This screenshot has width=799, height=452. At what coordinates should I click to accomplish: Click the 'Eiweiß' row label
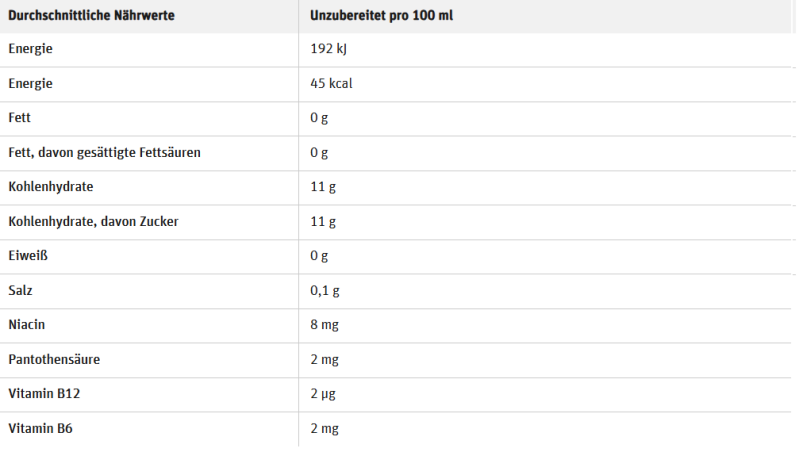point(28,255)
